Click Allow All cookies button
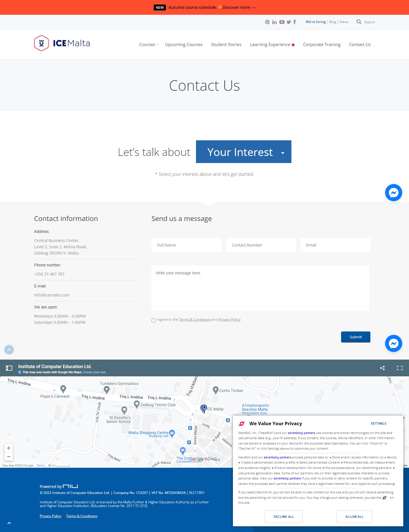This screenshot has width=409, height=532. (354, 517)
